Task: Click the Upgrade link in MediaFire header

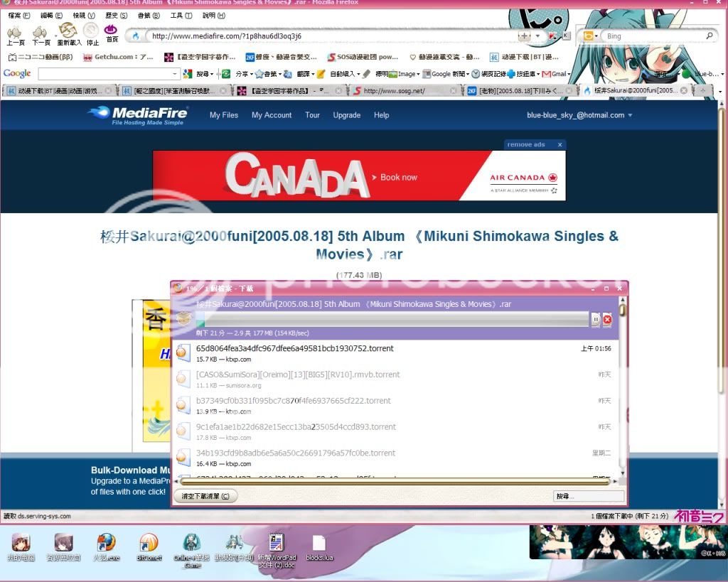Action: point(346,115)
